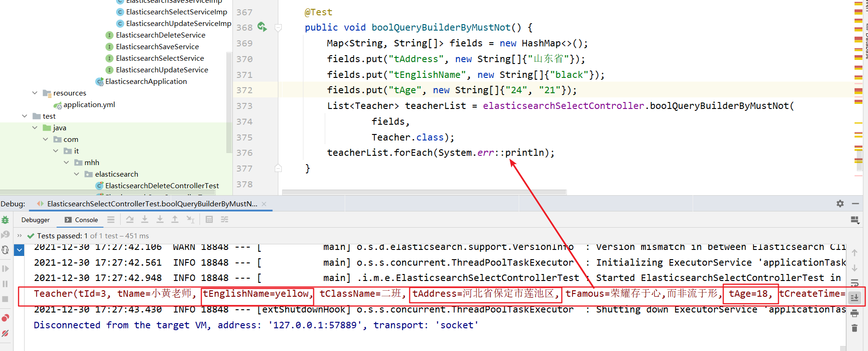868x351 pixels.
Task: Click line number 372 in gutter
Action: (244, 90)
